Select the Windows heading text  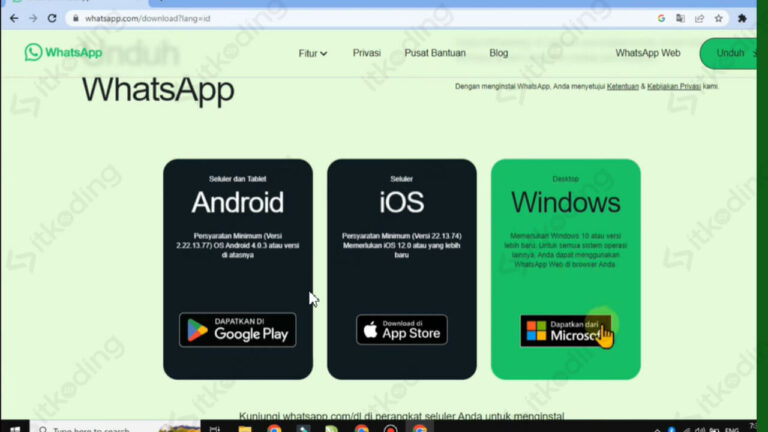click(x=566, y=202)
